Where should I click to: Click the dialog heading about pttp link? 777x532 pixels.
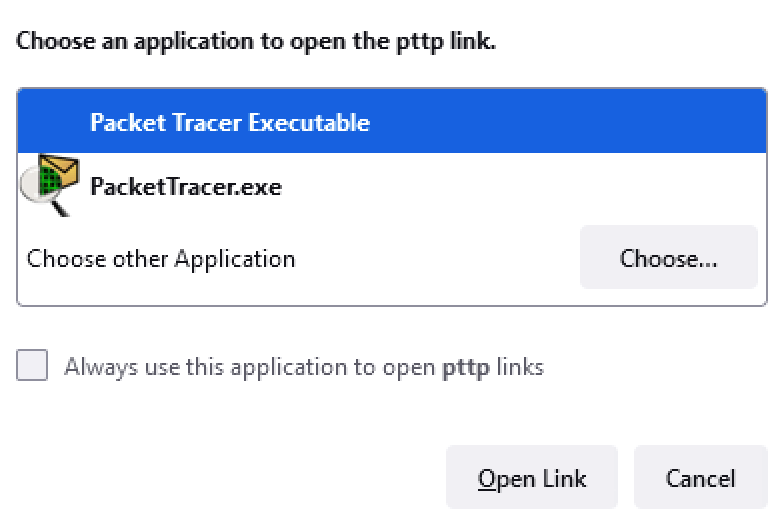click(256, 42)
